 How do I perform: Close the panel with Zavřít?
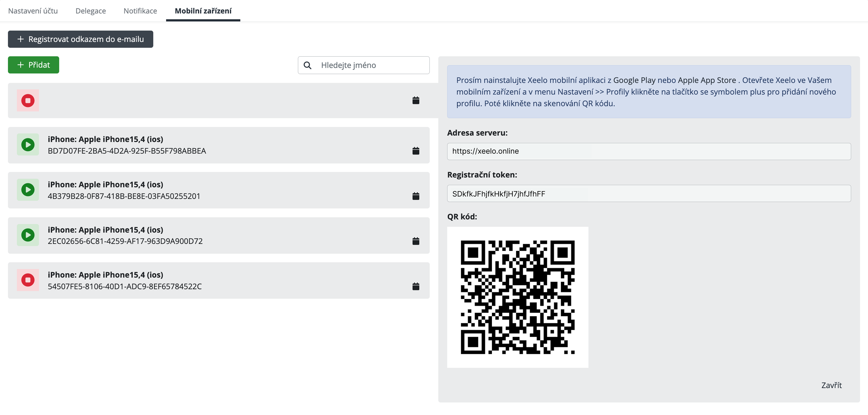pos(831,385)
